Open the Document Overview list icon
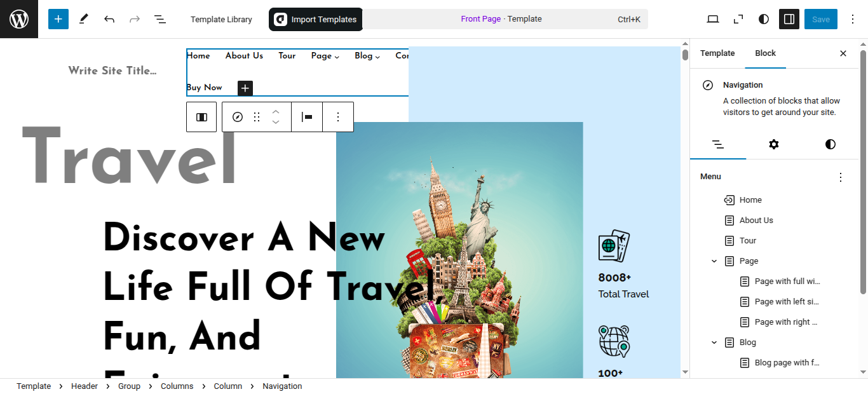Viewport: 868px width, 394px height. 160,19
